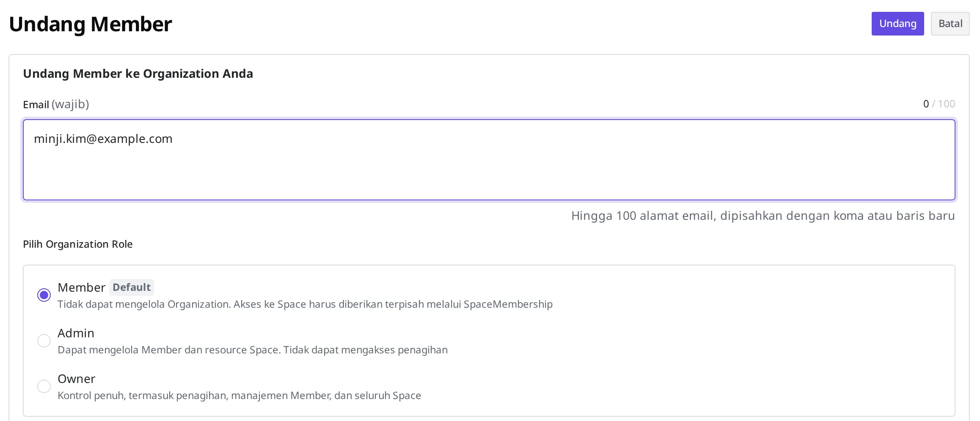Select the Member role radio button
This screenshot has height=421, width=980.
44,295
